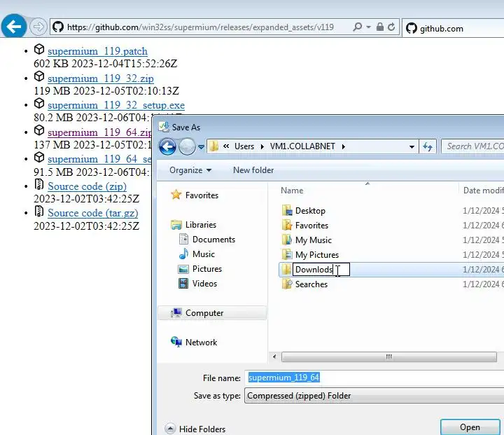Click the GitHub favicon in address bar

(x=58, y=27)
